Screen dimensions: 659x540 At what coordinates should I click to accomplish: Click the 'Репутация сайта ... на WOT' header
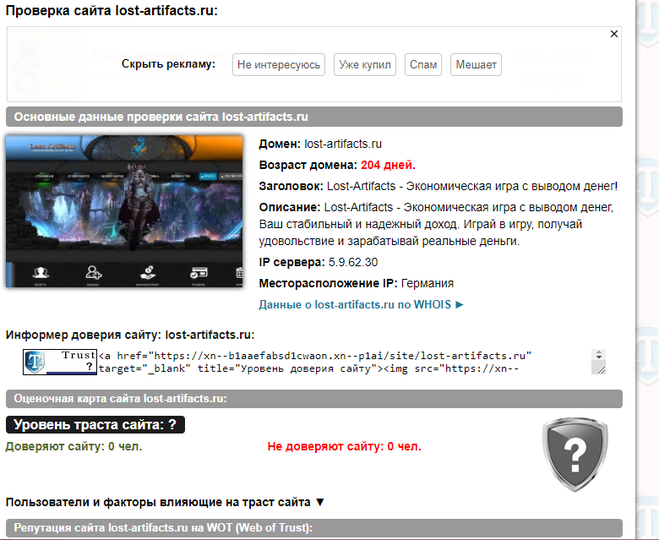point(314,528)
